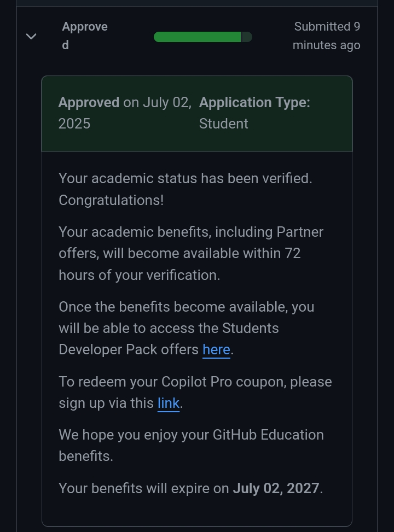
Task: Click the 'sign up via this' text
Action: pos(106,404)
